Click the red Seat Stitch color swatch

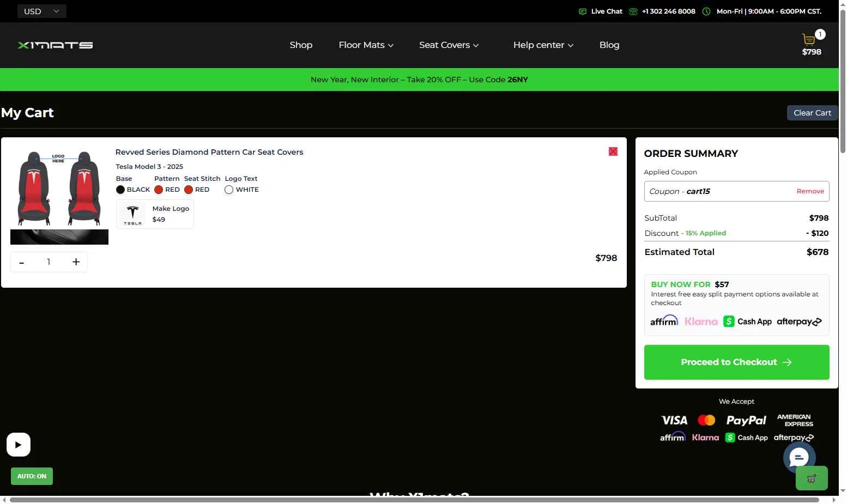click(189, 190)
